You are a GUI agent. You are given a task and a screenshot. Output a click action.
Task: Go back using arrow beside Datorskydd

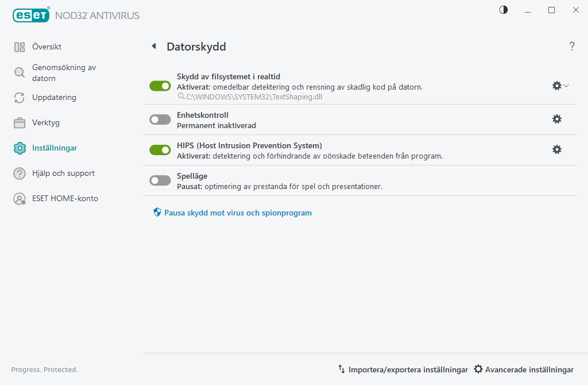[x=154, y=47]
